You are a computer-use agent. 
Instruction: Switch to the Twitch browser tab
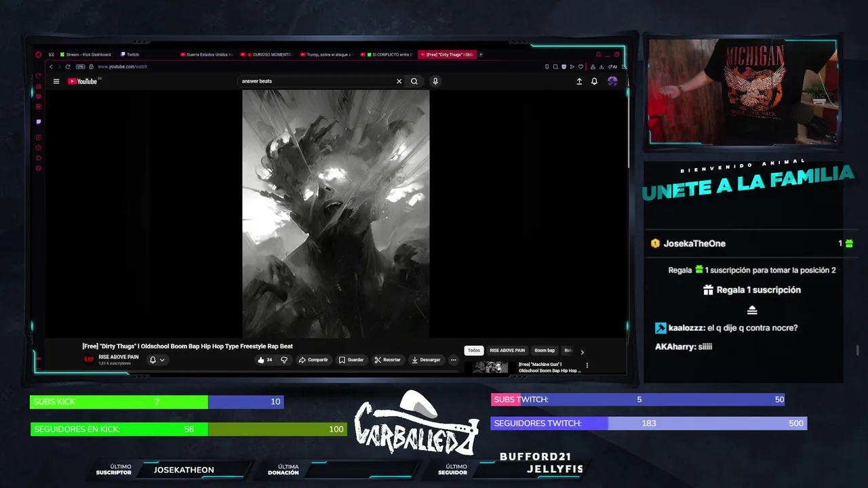pyautogui.click(x=130, y=54)
